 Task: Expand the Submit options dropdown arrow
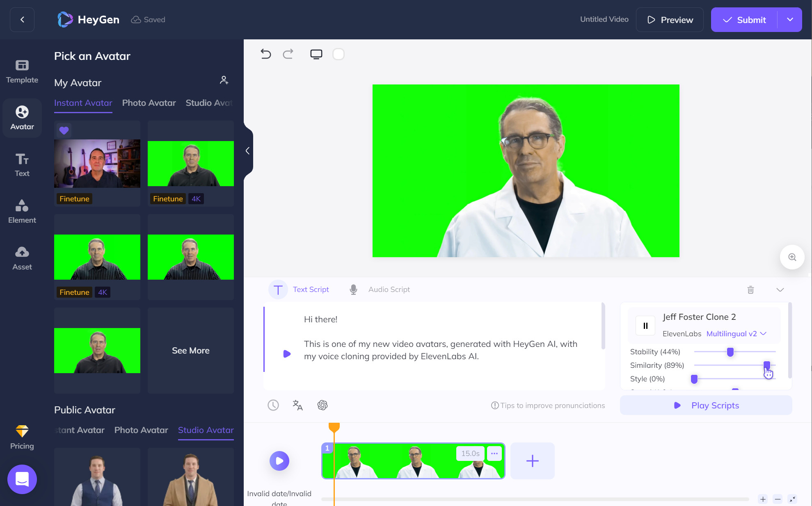point(790,20)
